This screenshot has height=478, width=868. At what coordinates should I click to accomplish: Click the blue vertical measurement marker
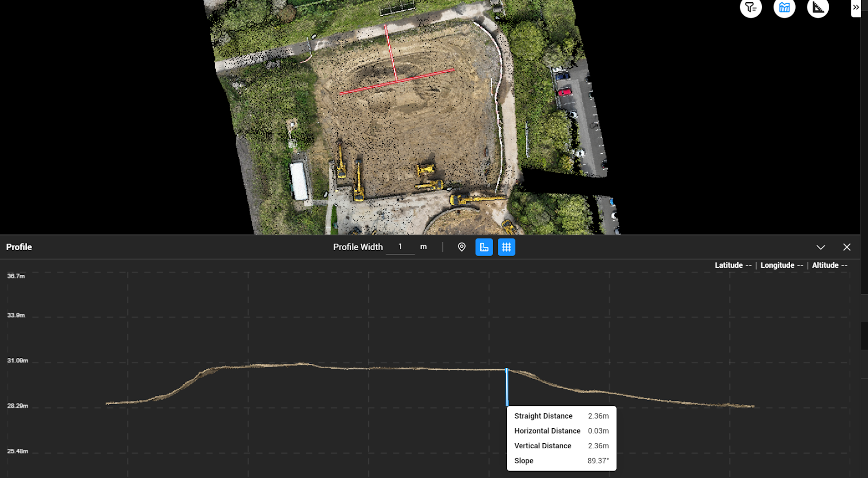(x=507, y=387)
